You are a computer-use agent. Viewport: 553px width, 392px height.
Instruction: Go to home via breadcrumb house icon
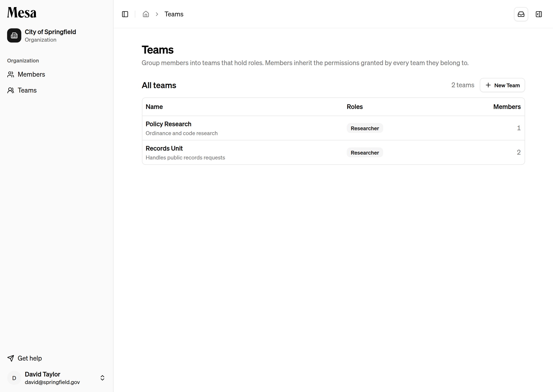click(146, 14)
